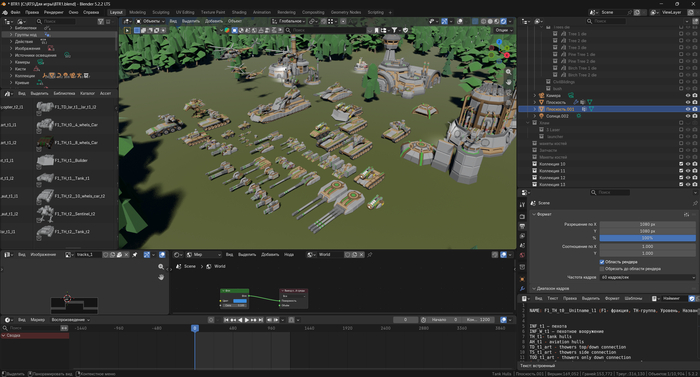Viewport: 700px width, 377px height.
Task: Toggle eye icon for Tree 1 die
Action: pos(688,34)
